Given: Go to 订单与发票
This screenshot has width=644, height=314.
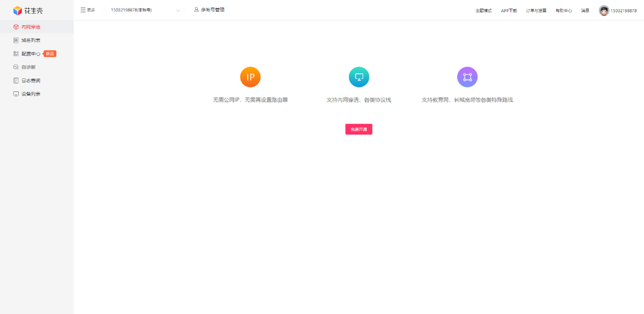Looking at the screenshot, I should (x=536, y=11).
